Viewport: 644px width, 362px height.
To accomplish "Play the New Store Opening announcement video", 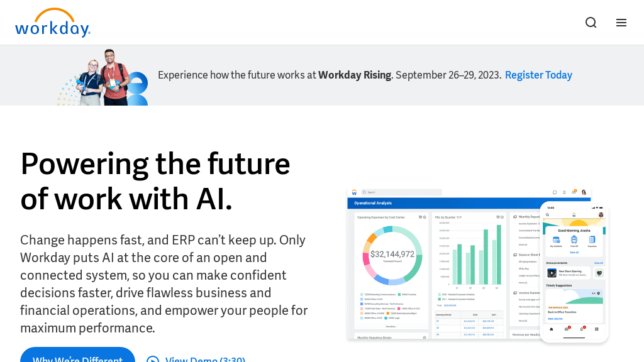I will (552, 273).
